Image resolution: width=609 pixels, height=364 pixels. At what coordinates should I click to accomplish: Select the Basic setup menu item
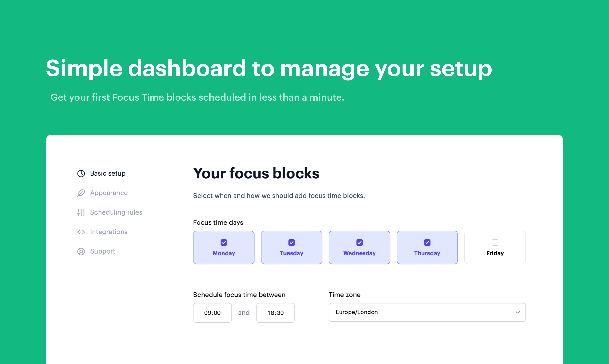(x=108, y=173)
